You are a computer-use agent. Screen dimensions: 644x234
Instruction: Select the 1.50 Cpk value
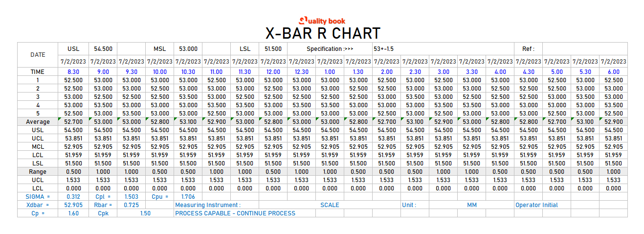tap(146, 213)
